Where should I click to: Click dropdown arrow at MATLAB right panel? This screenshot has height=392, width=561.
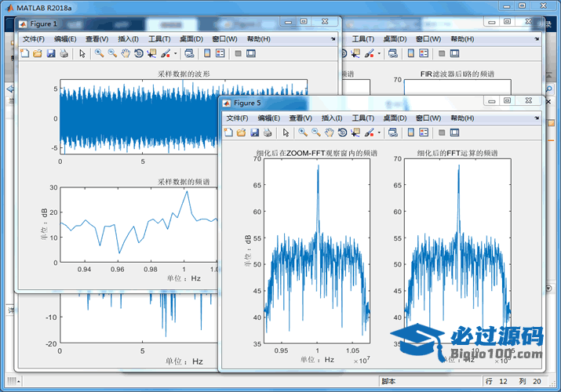point(548,288)
